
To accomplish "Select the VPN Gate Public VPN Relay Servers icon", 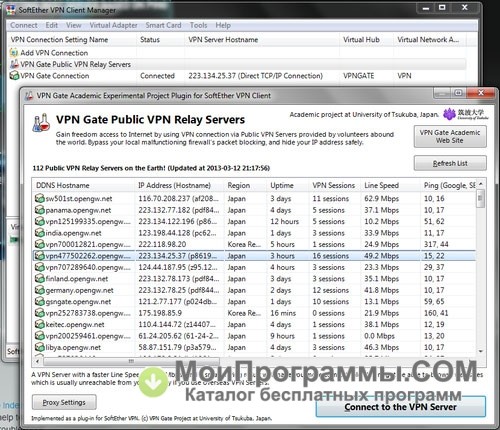I will 14,64.
